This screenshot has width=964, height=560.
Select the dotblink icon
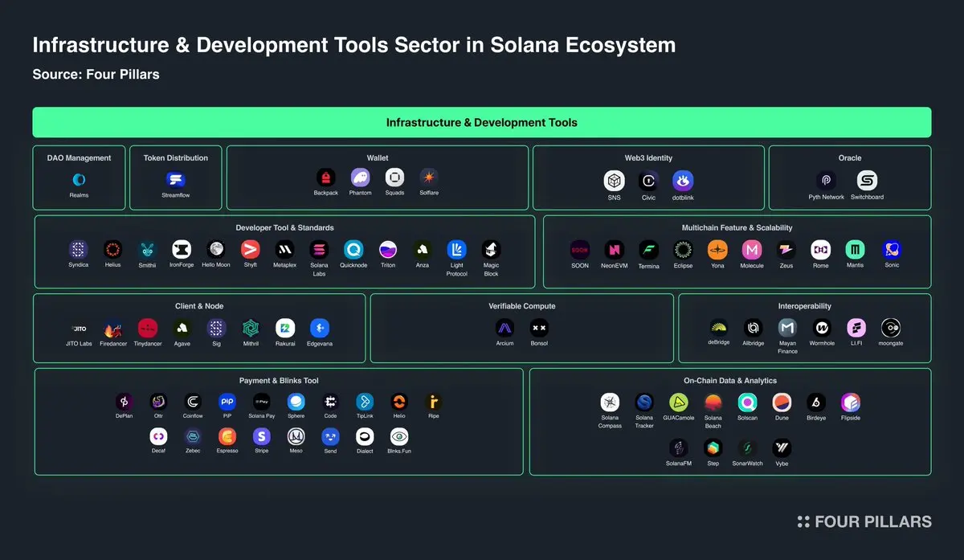683,181
